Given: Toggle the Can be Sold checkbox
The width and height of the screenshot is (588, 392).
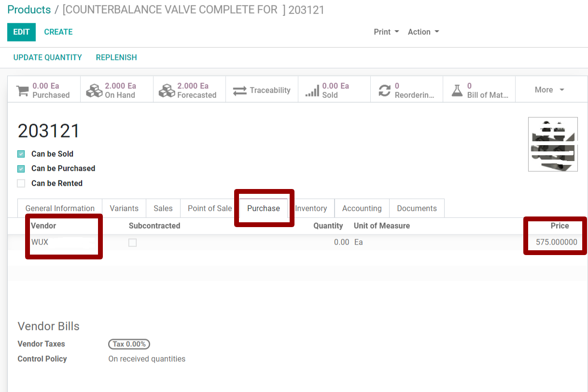Looking at the screenshot, I should (21, 154).
